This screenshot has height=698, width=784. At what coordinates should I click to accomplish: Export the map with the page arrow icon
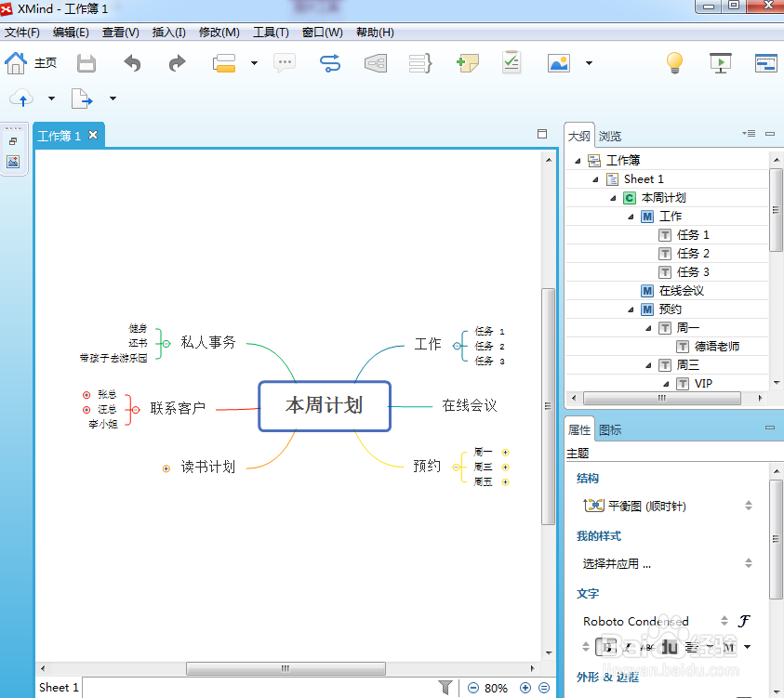[82, 99]
